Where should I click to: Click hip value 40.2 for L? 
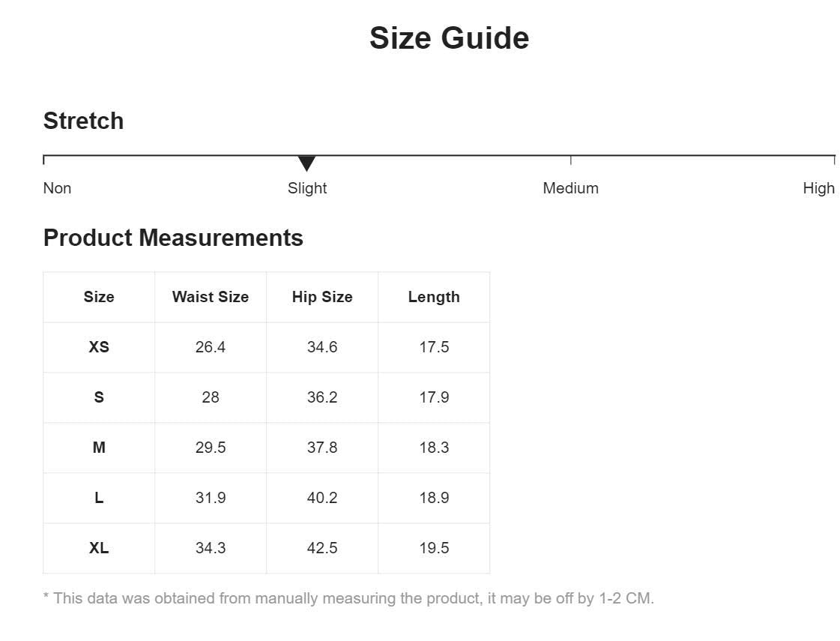(x=322, y=498)
